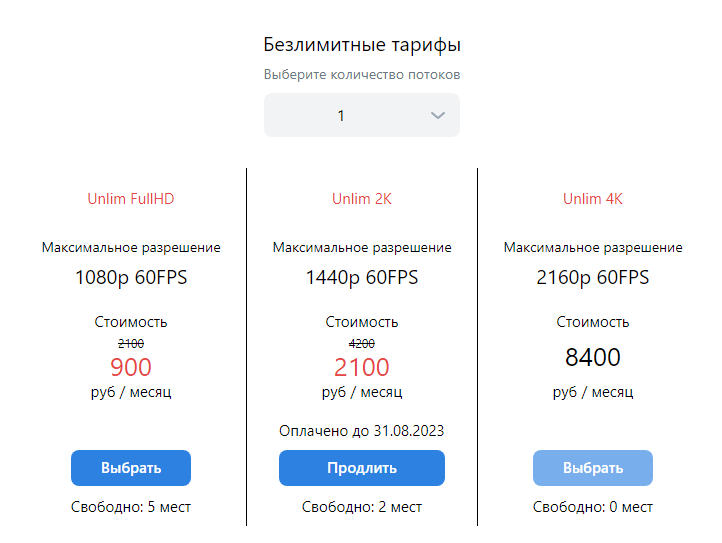Select the Unlim 2K plan title
This screenshot has width=722, height=543.
[362, 199]
